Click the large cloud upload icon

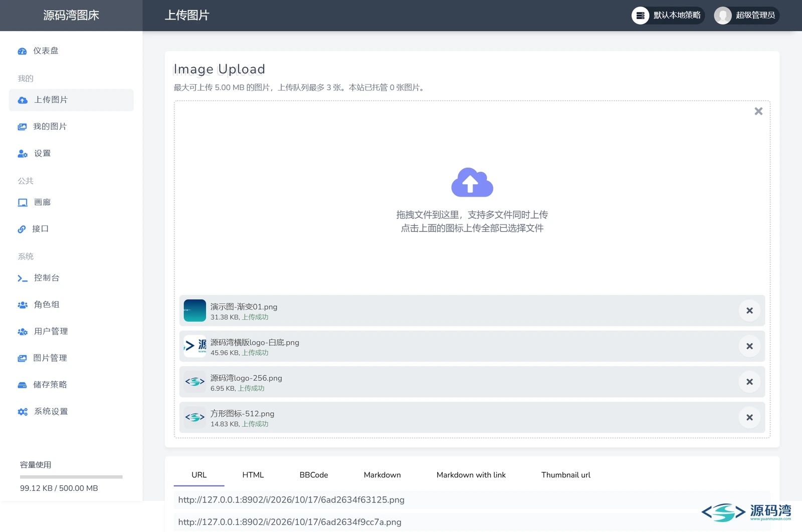click(472, 182)
